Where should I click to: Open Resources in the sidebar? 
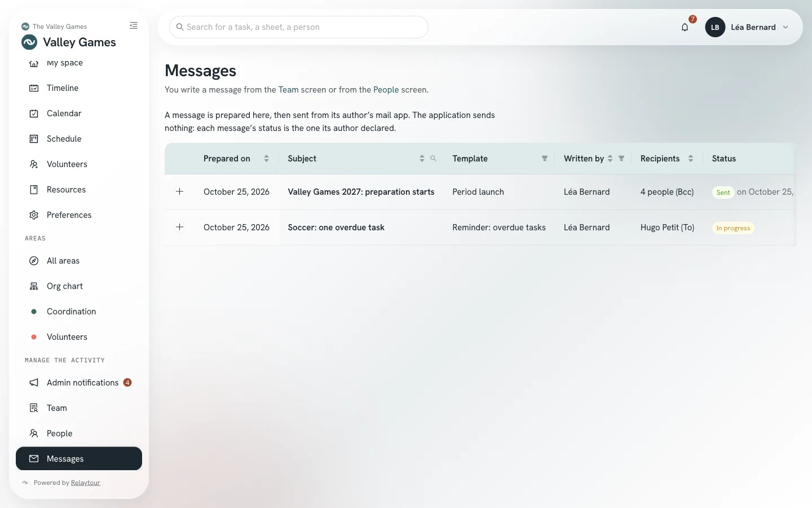79,190
